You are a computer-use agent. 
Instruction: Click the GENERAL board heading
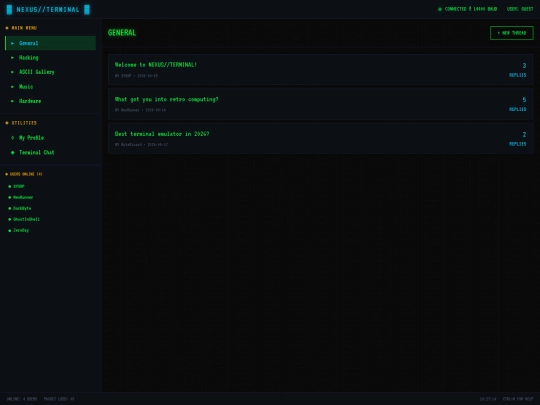pos(122,33)
